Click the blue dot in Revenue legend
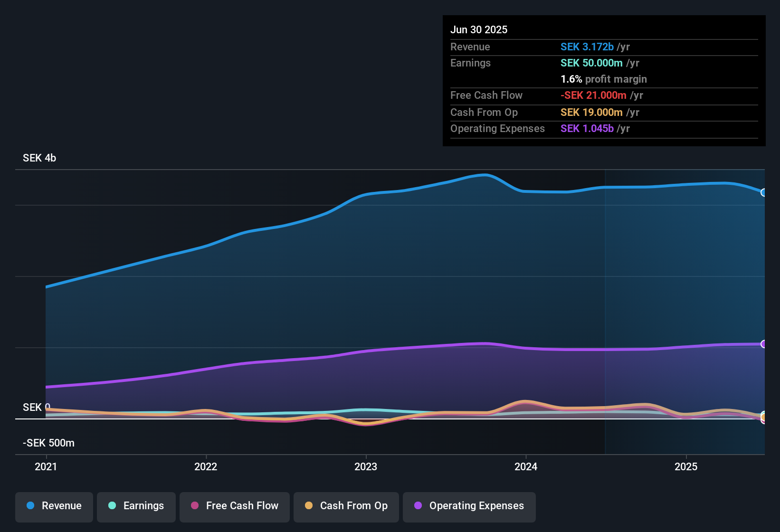 pos(30,505)
